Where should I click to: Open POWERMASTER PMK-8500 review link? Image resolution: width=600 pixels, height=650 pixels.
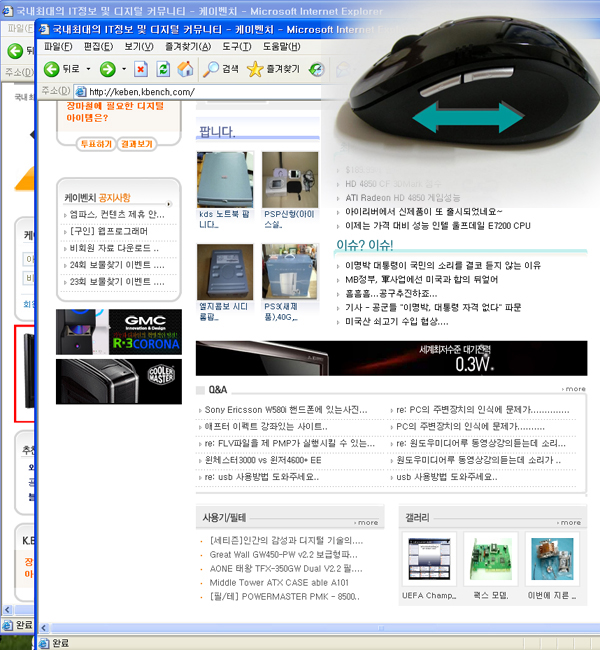point(284,597)
